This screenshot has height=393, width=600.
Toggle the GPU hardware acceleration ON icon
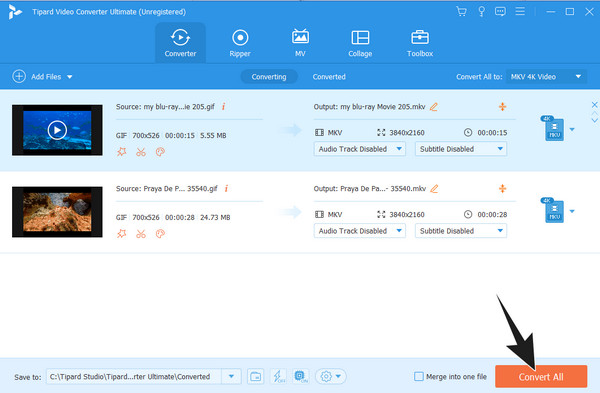301,377
